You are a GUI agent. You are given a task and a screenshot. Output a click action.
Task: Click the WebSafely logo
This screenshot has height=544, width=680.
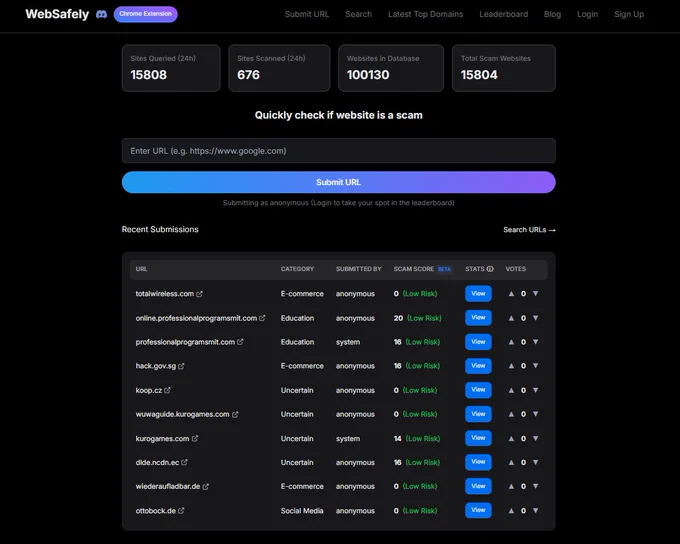57,14
